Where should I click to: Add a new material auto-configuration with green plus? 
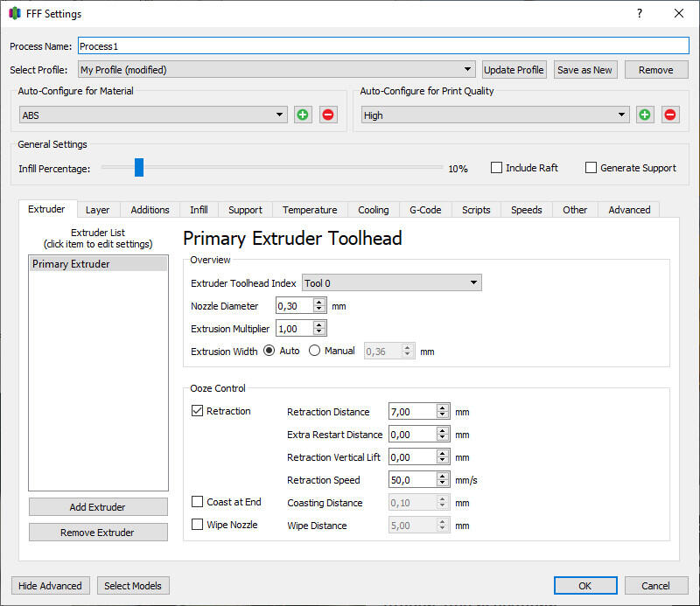(303, 115)
